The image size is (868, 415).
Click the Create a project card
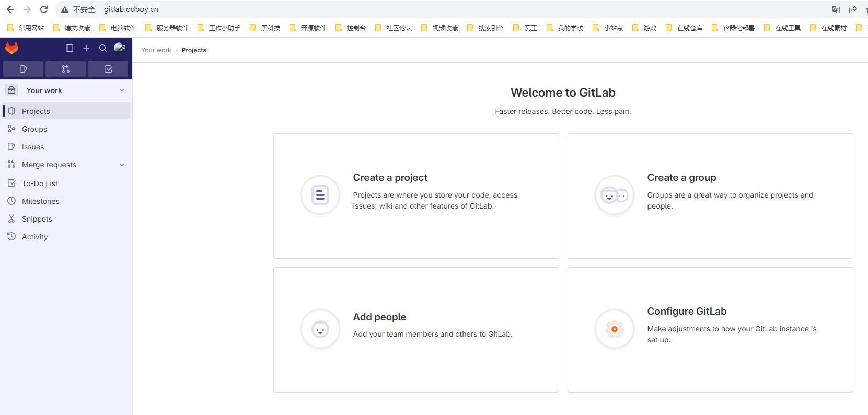click(416, 195)
